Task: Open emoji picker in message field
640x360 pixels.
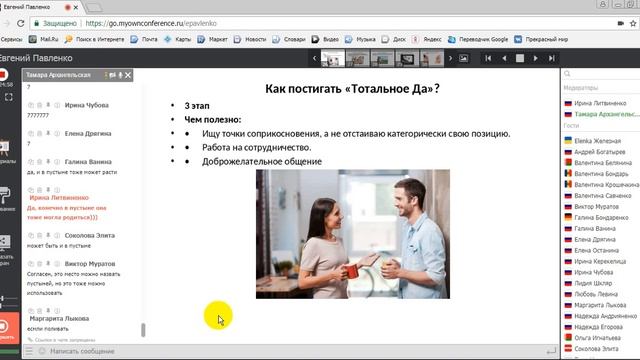Action: tap(42, 351)
